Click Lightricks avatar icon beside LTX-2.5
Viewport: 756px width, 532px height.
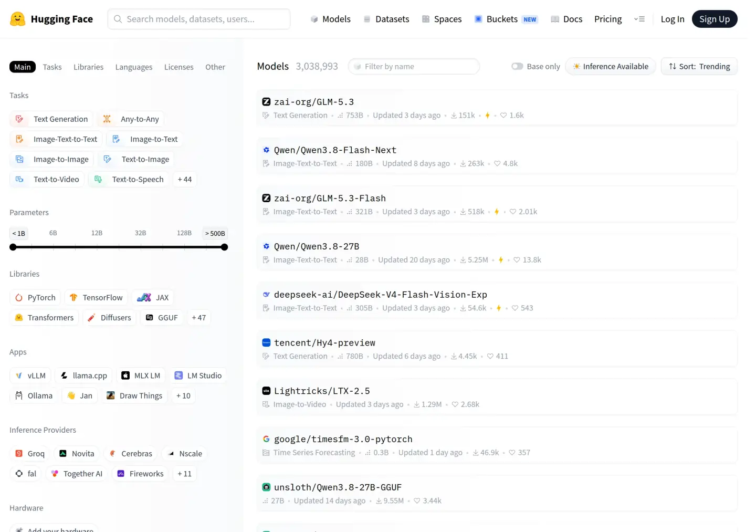coord(266,391)
